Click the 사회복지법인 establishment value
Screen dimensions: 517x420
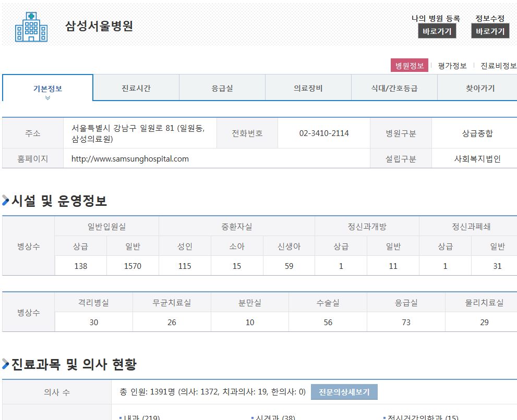click(477, 159)
